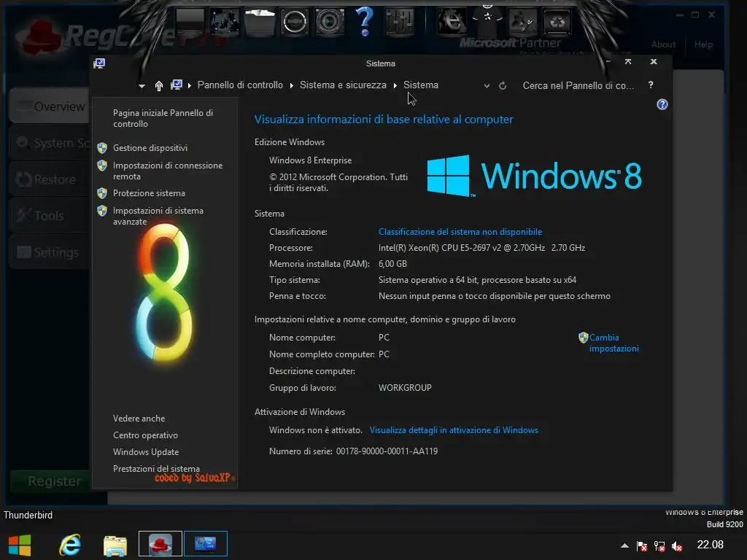The image size is (747, 560).
Task: Switch to the Tools tab in RegCure
Action: [49, 216]
